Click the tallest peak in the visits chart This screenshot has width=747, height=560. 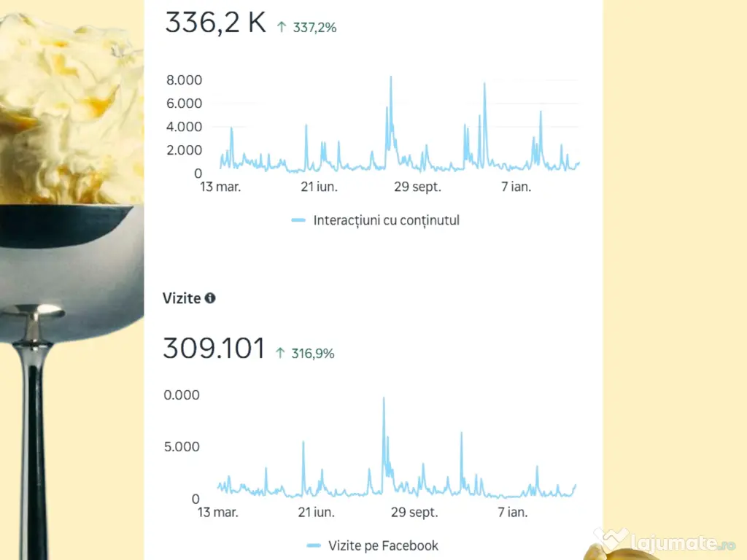coord(384,399)
